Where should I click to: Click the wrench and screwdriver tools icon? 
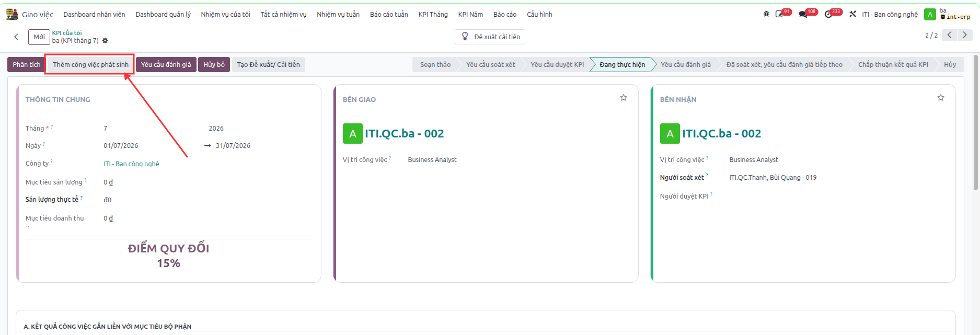tap(852, 14)
